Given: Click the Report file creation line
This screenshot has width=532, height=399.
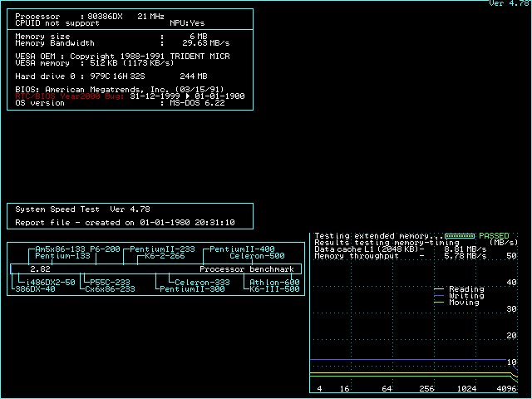Looking at the screenshot, I should pyautogui.click(x=125, y=223).
